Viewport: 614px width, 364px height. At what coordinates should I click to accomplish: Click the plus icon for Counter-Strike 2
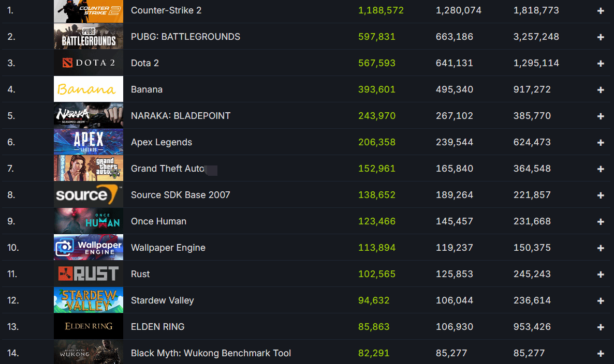tap(601, 11)
